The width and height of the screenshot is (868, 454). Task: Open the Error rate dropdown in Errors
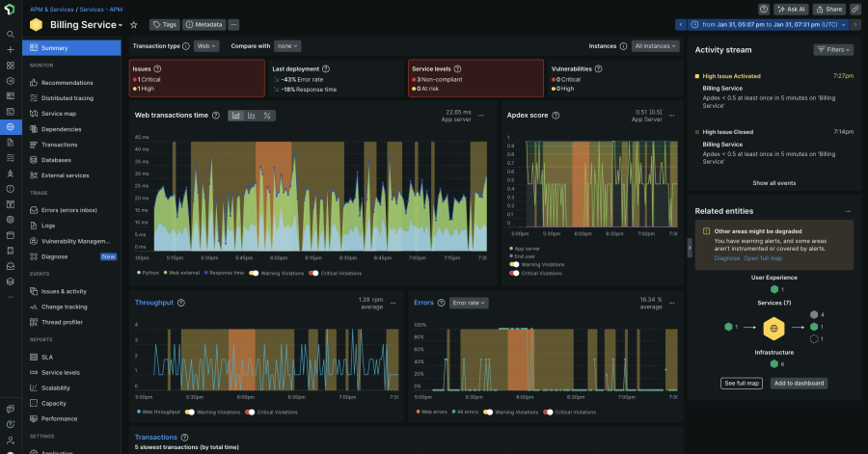470,303
